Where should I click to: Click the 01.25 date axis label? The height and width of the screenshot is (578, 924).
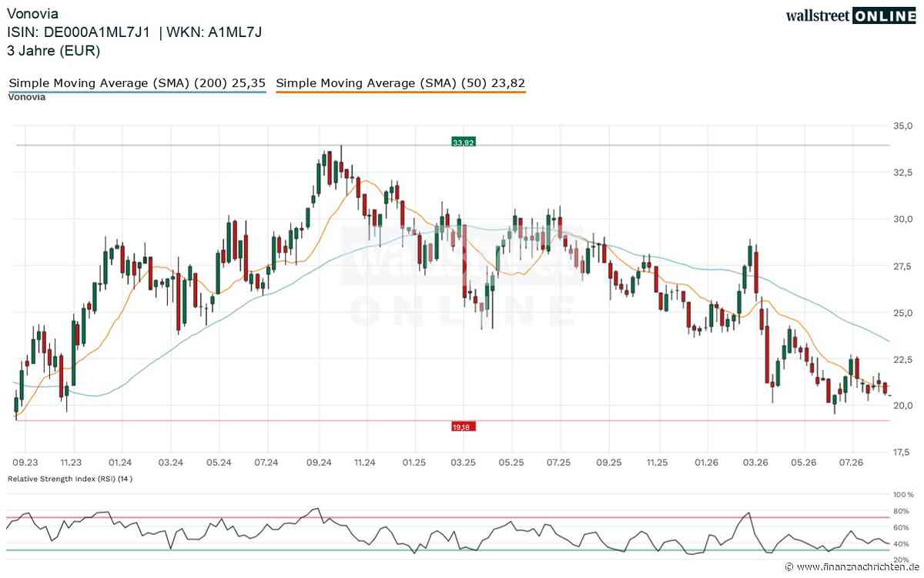[413, 462]
